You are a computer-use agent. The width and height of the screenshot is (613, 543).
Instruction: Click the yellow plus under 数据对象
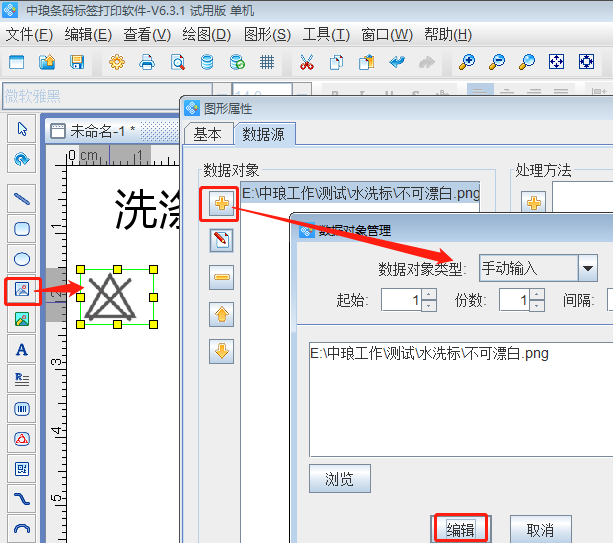(221, 203)
